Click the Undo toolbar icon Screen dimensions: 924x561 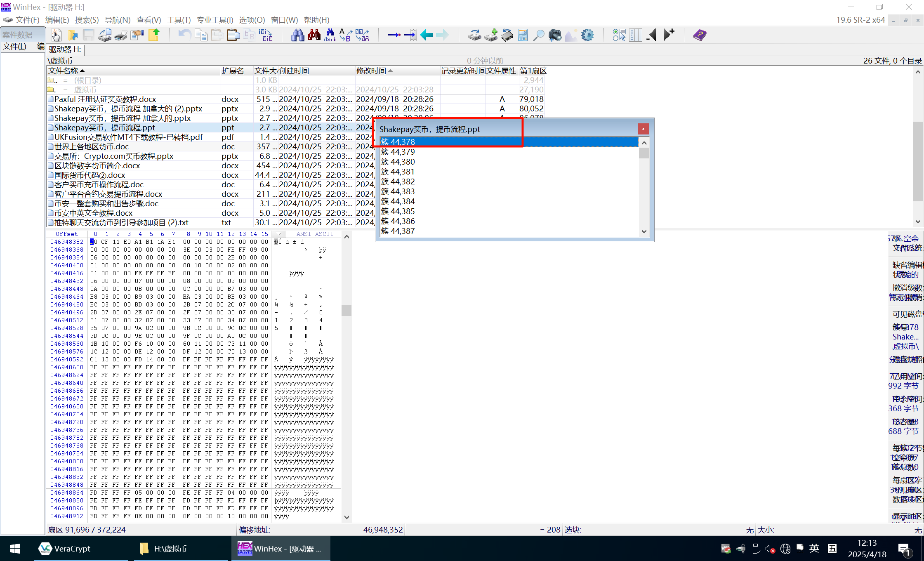(184, 35)
